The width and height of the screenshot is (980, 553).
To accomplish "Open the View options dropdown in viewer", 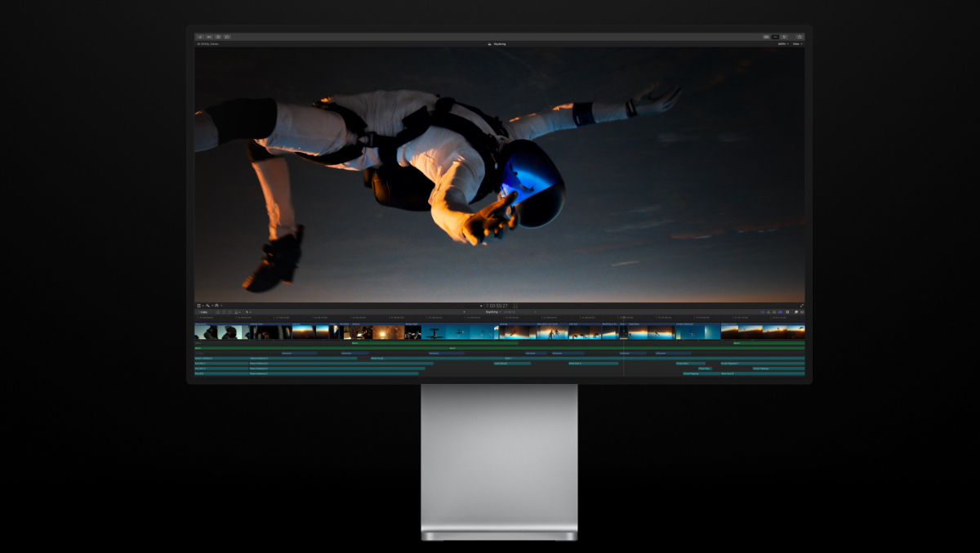I will [797, 44].
